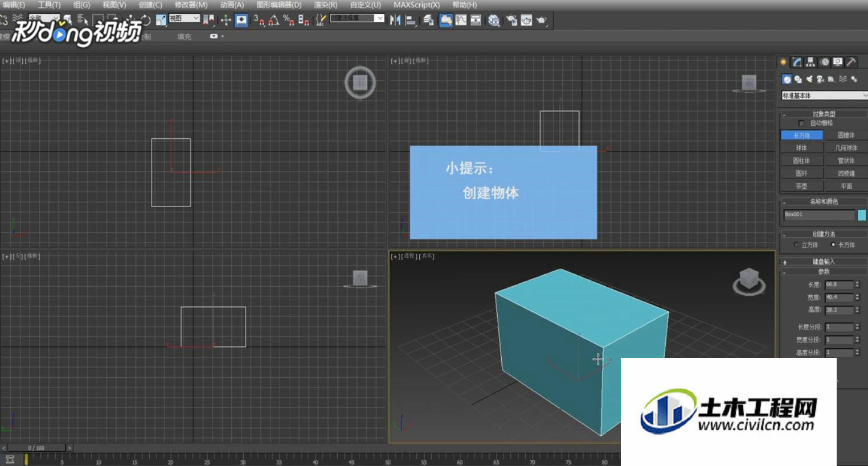Click the Mirror tool icon
The image size is (868, 466).
[x=395, y=20]
